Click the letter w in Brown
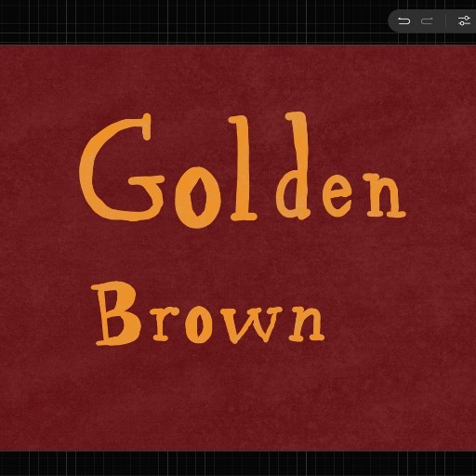The height and width of the screenshot is (476, 476). click(x=251, y=324)
